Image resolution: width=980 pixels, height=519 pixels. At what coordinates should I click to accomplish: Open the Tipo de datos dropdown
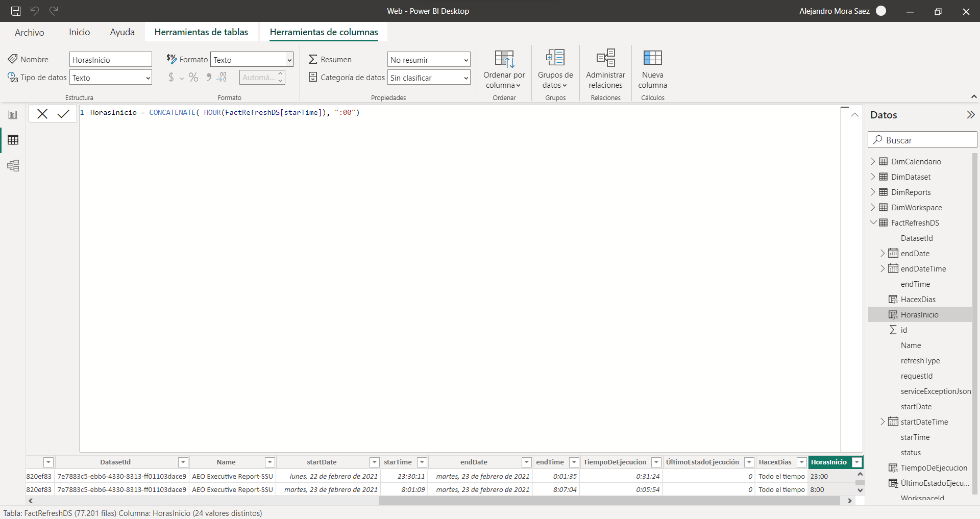pos(111,78)
